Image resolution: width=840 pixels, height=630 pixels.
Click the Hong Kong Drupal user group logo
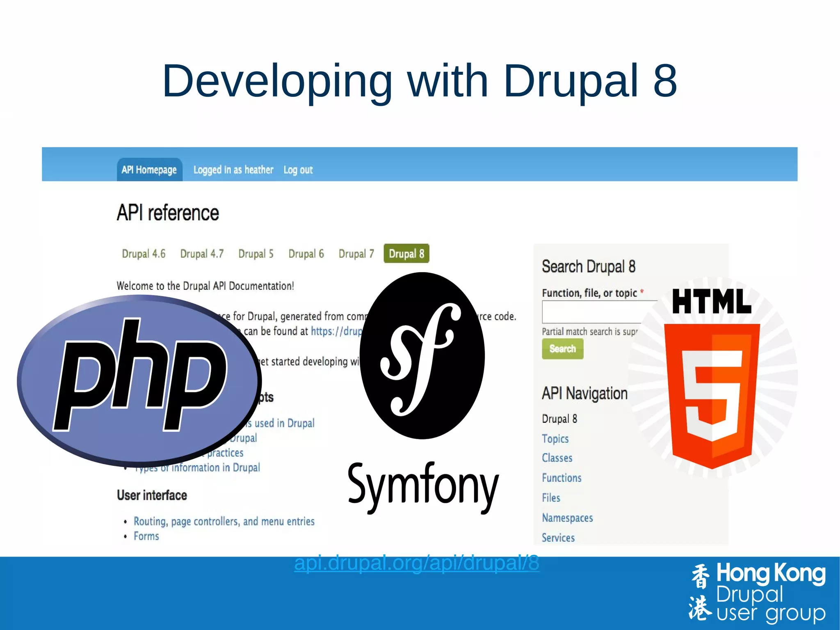[x=757, y=593]
